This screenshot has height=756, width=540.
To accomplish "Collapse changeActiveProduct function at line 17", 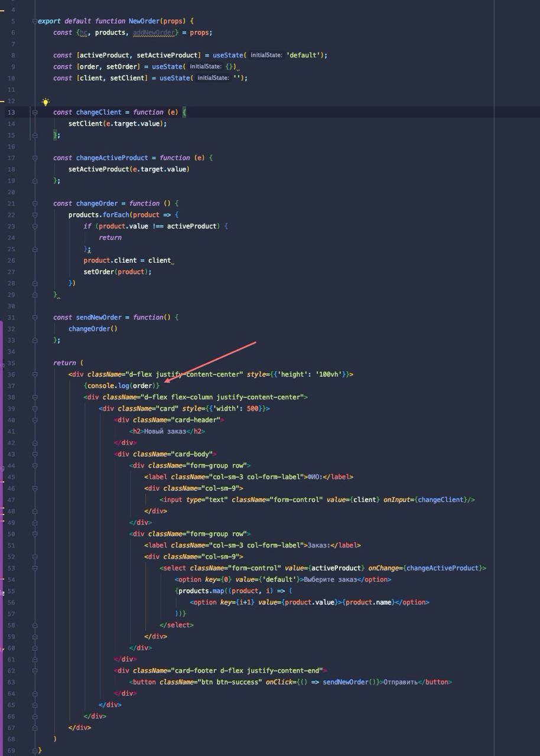I will [35, 158].
